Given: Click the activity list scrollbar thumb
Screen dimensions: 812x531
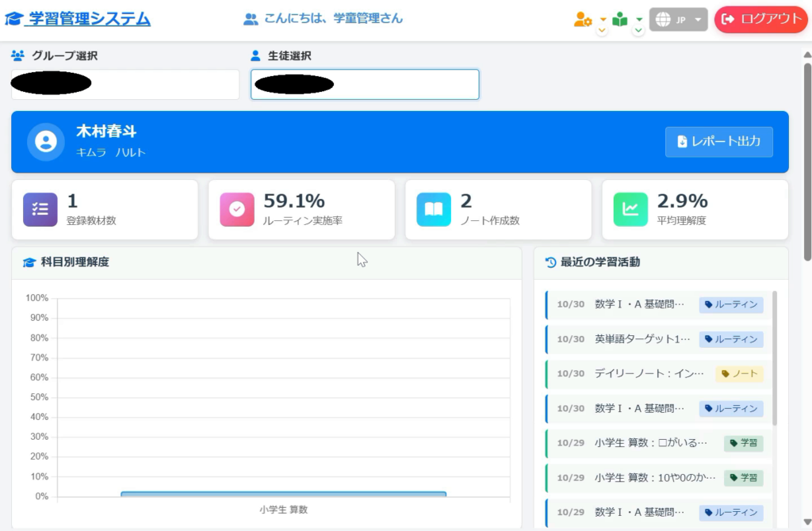Looking at the screenshot, I should coord(775,358).
